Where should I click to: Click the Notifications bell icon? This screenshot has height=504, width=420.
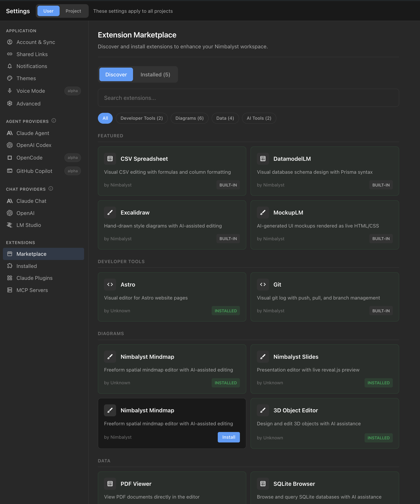click(x=10, y=66)
